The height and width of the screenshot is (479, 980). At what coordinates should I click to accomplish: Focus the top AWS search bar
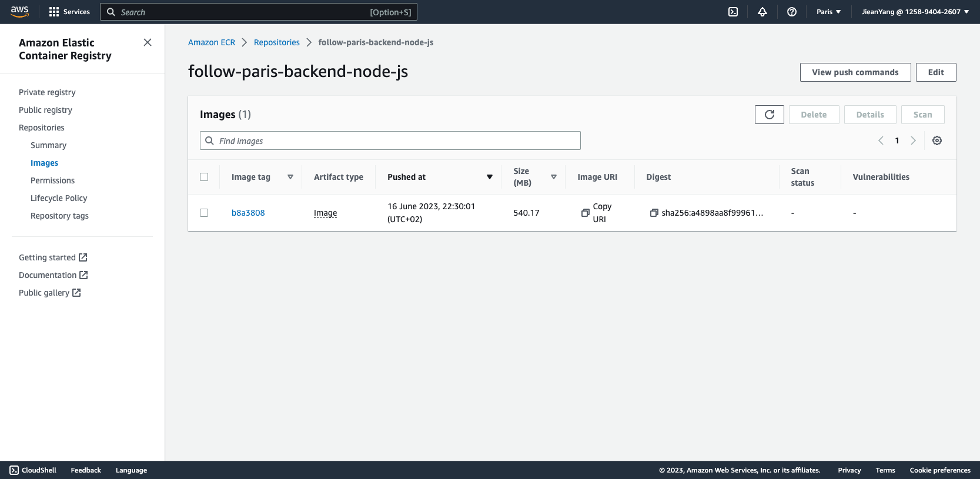259,12
